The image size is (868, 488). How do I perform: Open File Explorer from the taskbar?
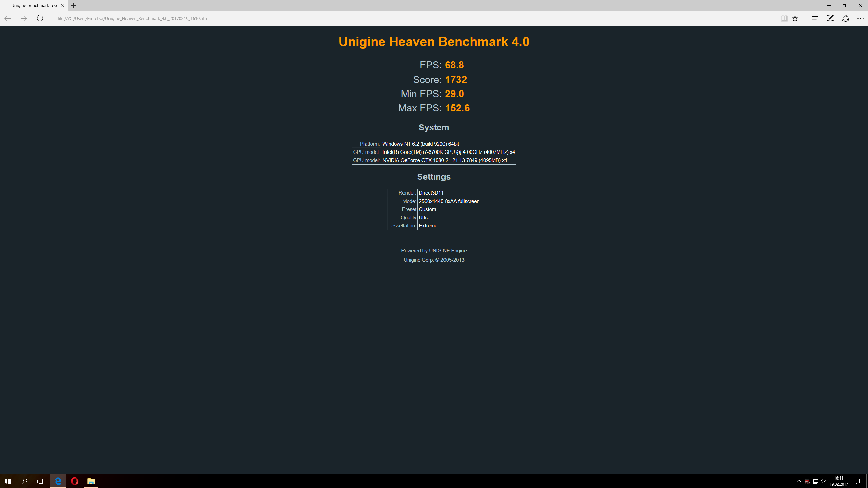(91, 481)
